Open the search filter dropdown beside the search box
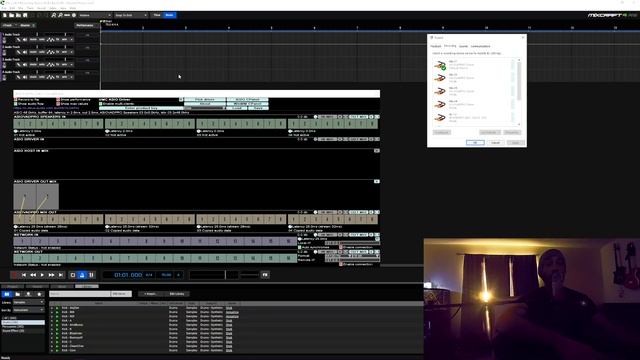The height and width of the screenshot is (360, 640). [x=121, y=294]
